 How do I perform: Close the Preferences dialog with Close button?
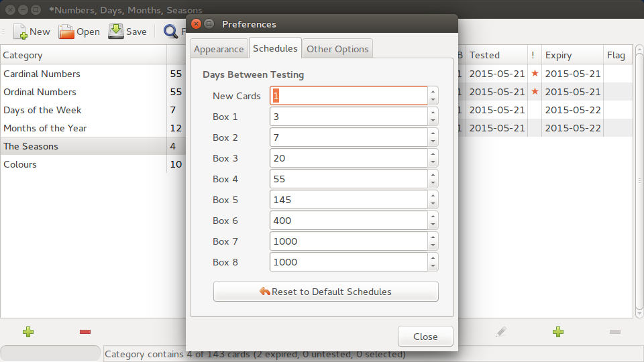425,337
